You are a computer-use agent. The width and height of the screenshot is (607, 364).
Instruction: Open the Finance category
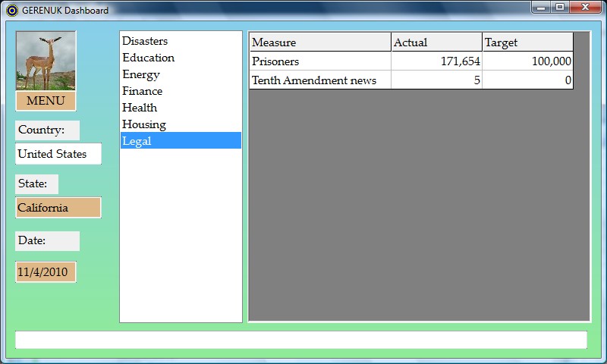coord(142,91)
